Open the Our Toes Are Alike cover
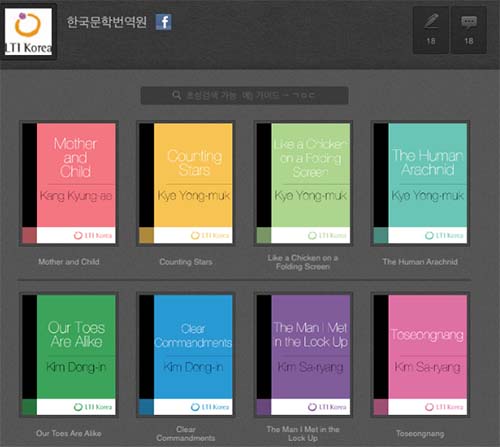 [x=69, y=355]
